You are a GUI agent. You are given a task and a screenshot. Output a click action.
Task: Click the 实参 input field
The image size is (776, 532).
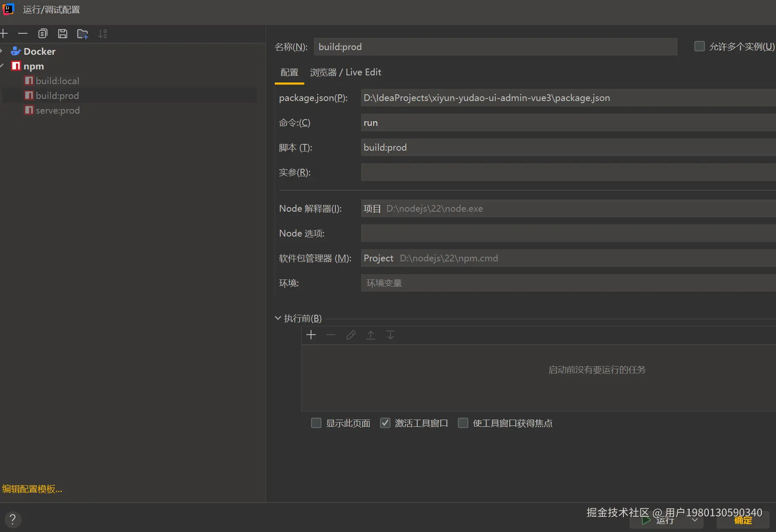[568, 173]
